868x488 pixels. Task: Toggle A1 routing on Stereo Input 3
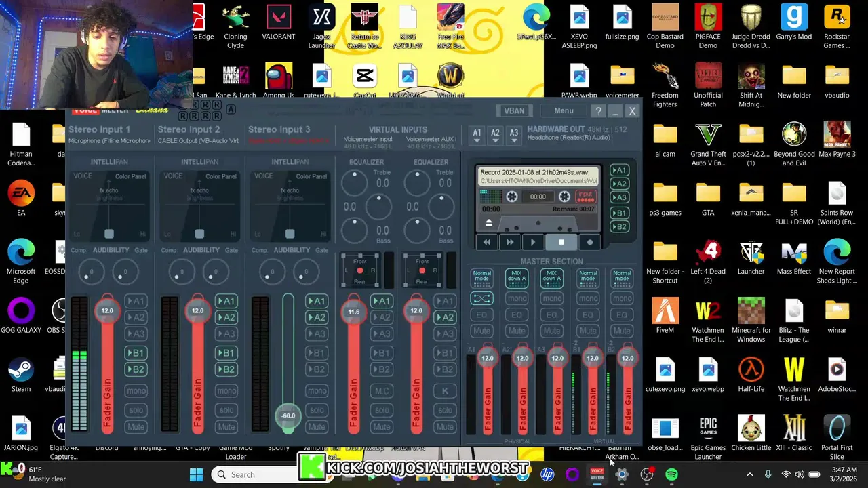pos(316,301)
